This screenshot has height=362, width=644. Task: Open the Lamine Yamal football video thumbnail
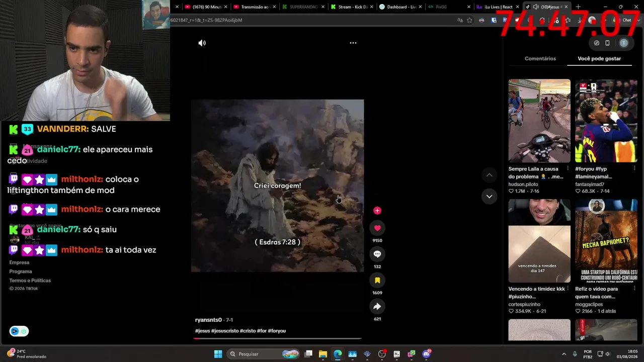(x=606, y=121)
